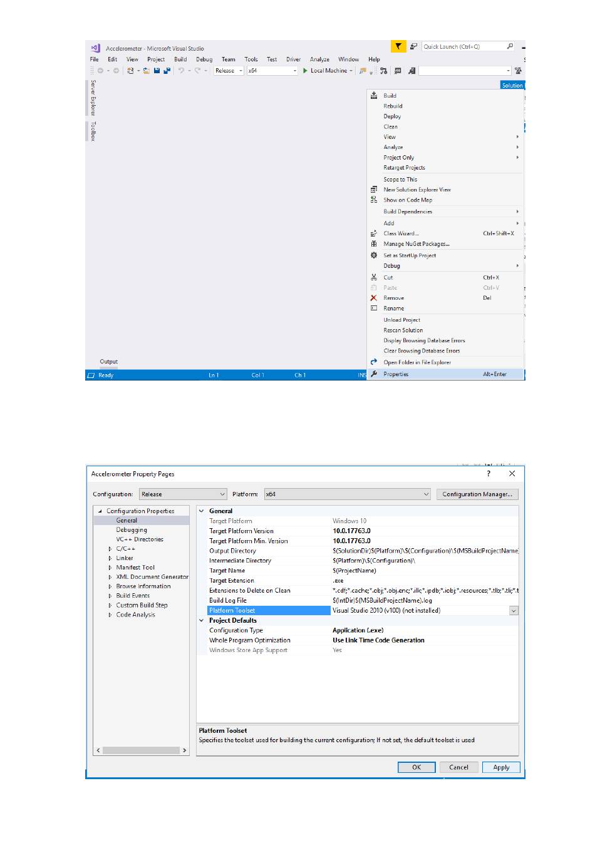Click the help question mark in Property Pages
Viewport: 595px width, 868px height.
(489, 474)
